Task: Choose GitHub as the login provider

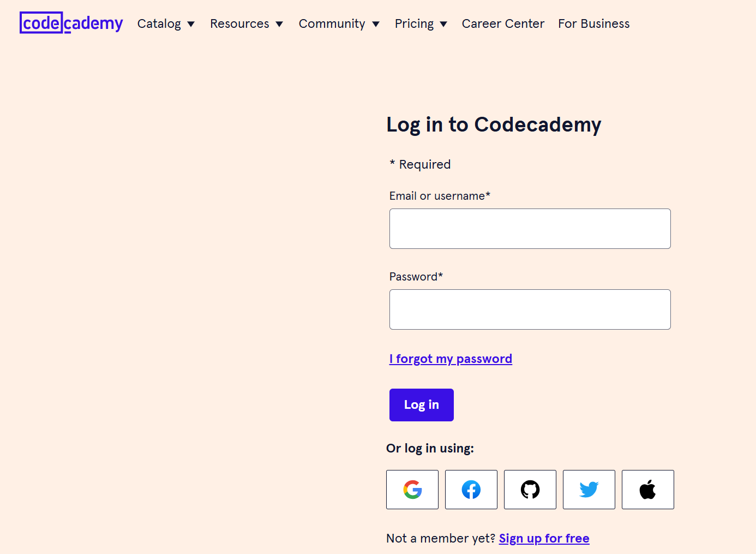Action: point(530,490)
